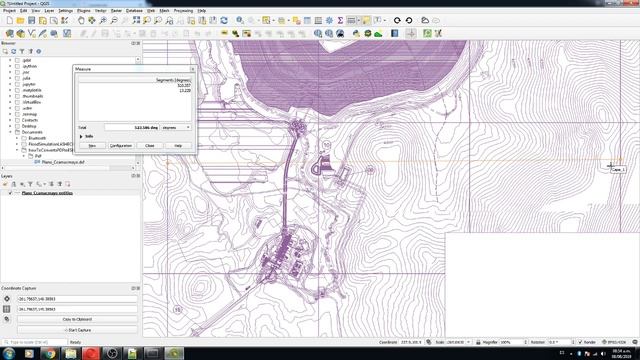This screenshot has width=640, height=360.
Task: Expand the Bluetooth folder in Browser
Action: click(17, 138)
